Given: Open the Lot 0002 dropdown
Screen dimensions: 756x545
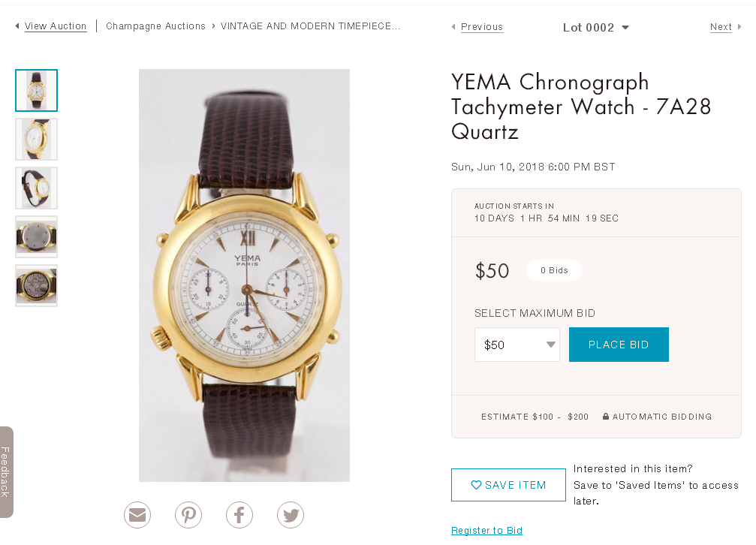Looking at the screenshot, I should coord(596,28).
